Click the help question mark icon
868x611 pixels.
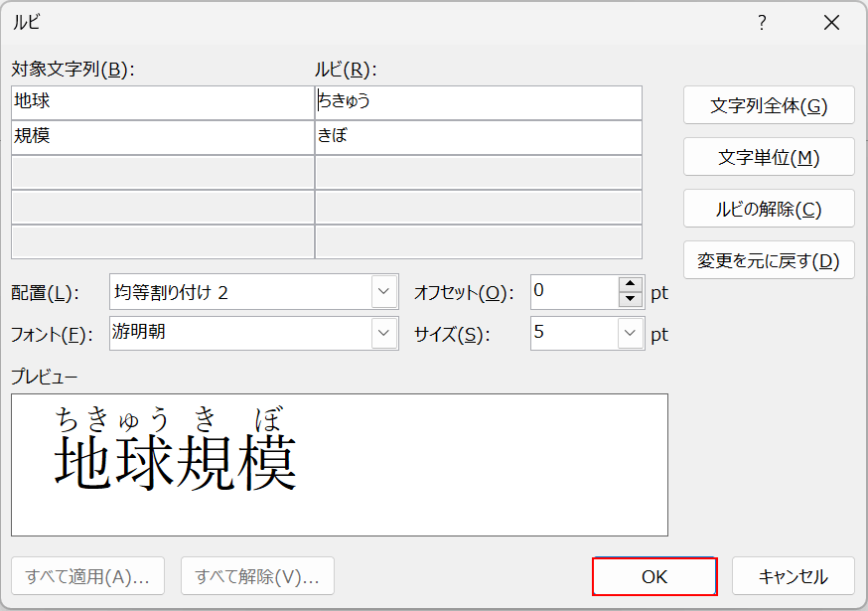(762, 24)
